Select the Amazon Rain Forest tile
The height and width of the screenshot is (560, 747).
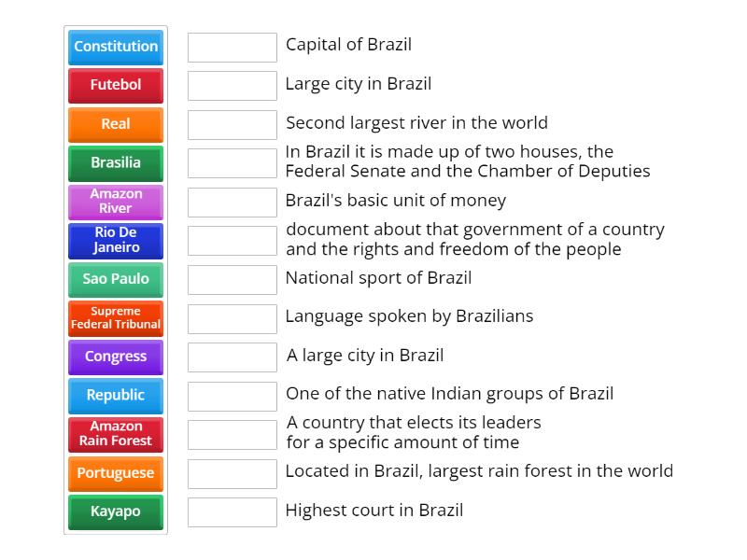pyautogui.click(x=115, y=434)
